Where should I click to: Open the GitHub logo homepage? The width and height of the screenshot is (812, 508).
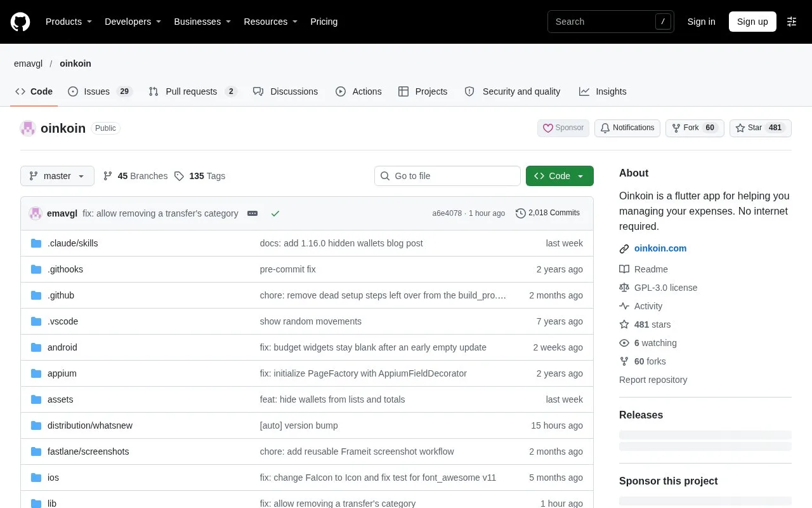[20, 22]
